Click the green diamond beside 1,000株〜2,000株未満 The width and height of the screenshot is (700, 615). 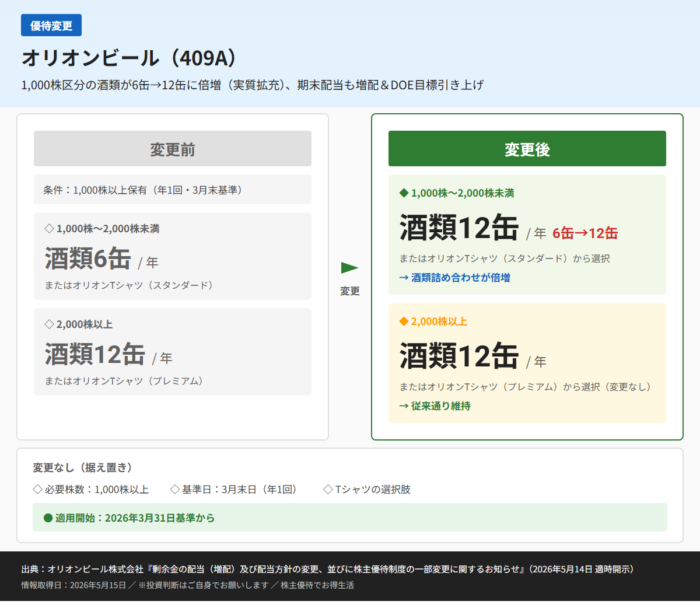[x=404, y=193]
